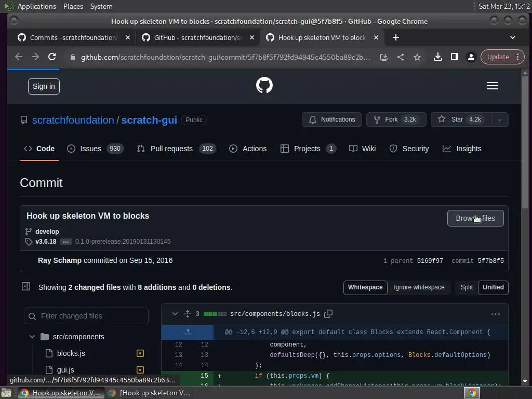Click expand-all lines icon beside blocks.js
This screenshot has height=399, width=532.
187,314
